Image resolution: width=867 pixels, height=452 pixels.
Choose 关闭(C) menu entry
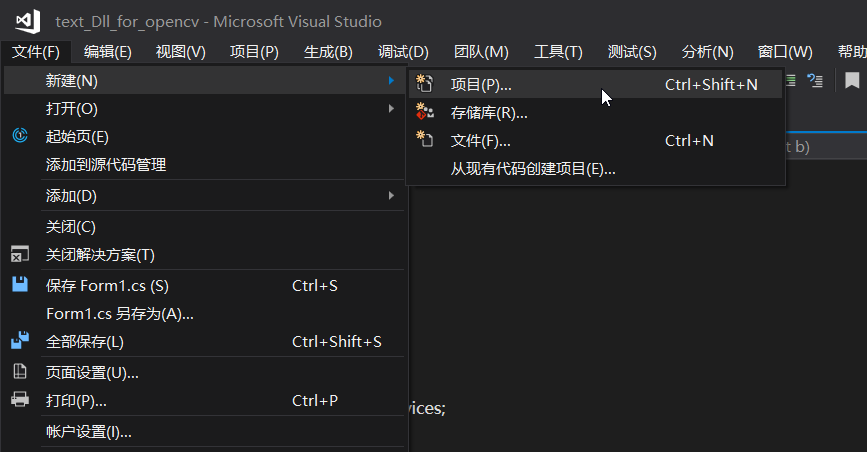[205, 227]
